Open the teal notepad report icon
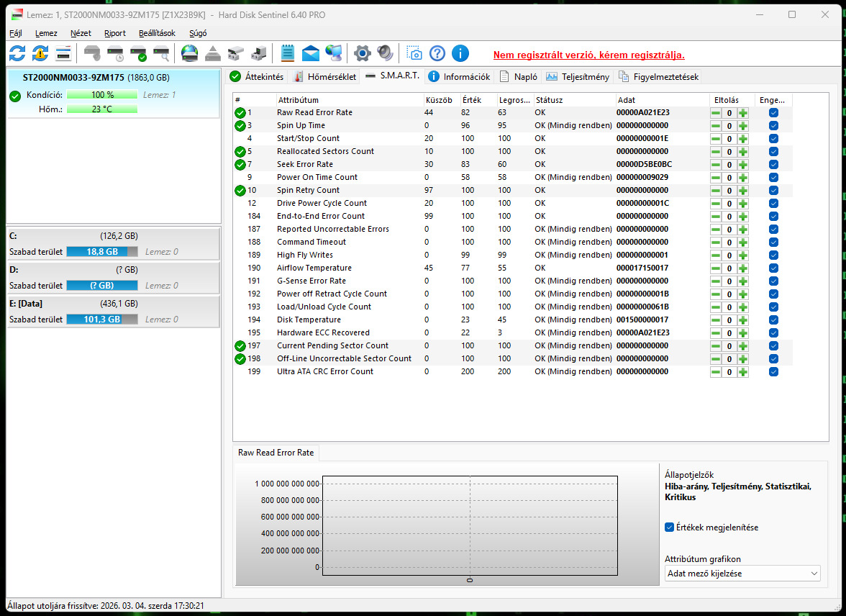846x616 pixels. (x=288, y=53)
